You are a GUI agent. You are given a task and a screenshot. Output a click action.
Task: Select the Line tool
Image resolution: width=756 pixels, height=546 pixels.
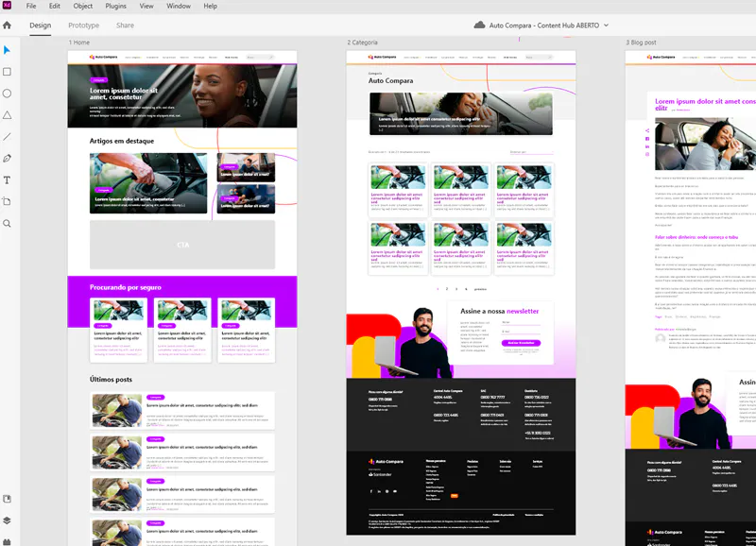[x=7, y=137]
